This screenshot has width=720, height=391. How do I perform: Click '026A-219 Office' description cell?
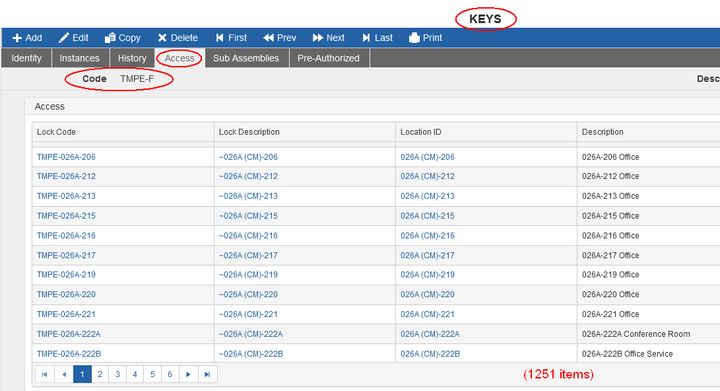pyautogui.click(x=610, y=274)
